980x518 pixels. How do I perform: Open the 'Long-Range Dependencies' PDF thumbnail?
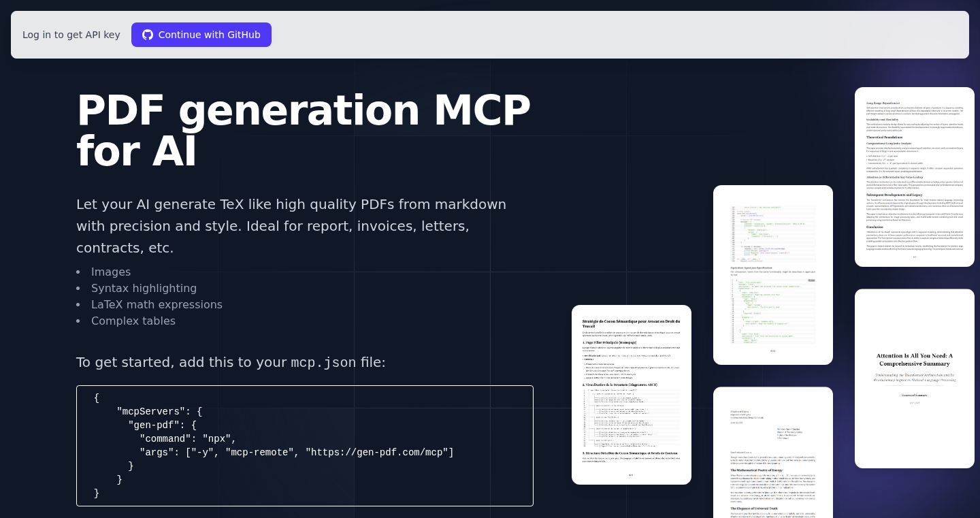[915, 177]
